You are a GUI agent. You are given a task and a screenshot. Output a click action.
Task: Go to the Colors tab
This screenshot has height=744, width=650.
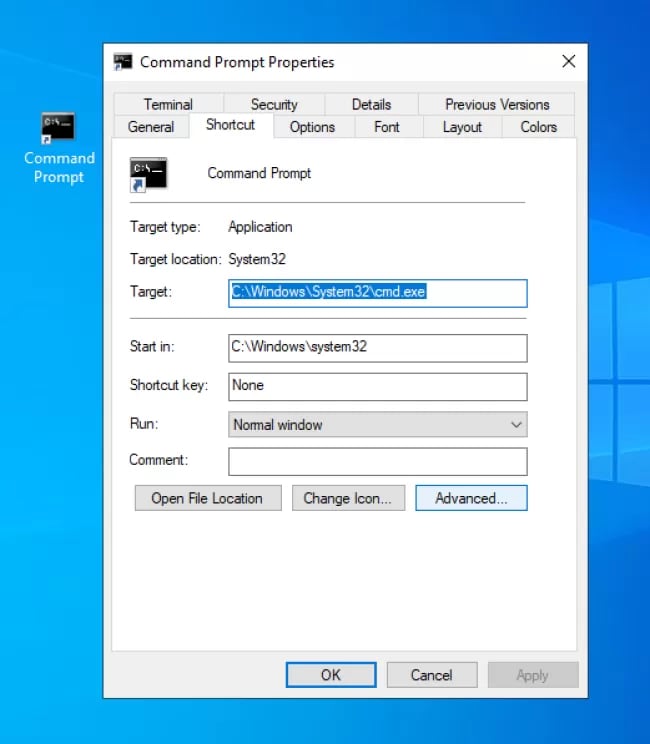click(539, 127)
